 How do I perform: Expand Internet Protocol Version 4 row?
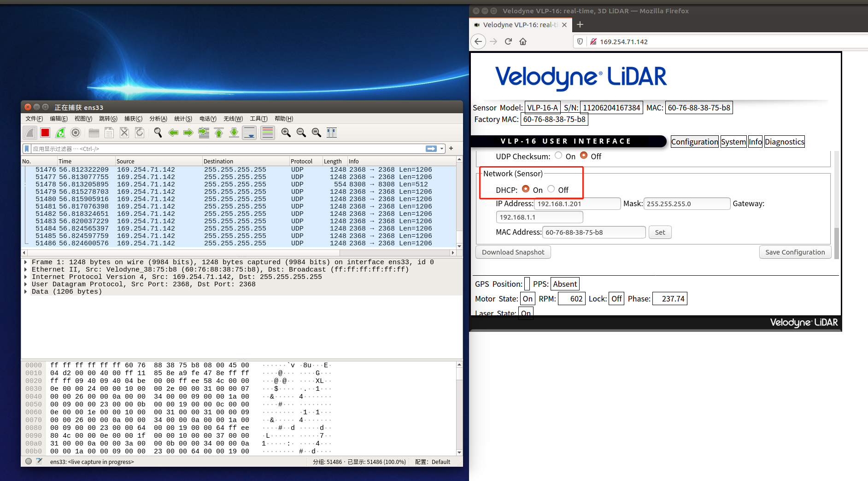26,277
